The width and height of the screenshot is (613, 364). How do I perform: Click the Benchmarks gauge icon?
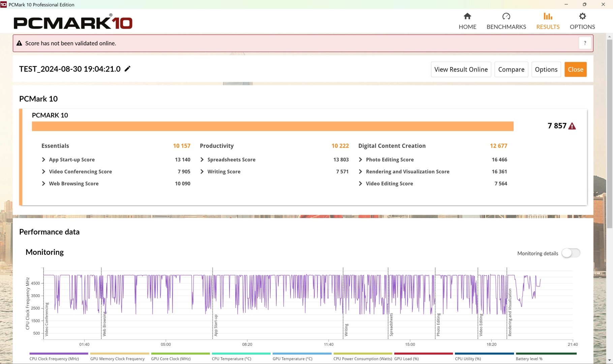tap(506, 16)
